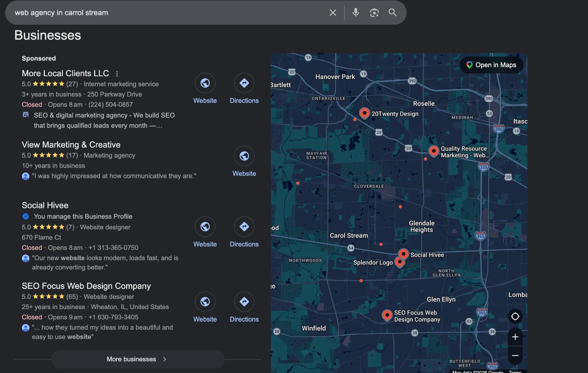Click the storefront icon beside 'SEO & digital marketing agency'
Viewport: 588px width, 373px height.
[x=26, y=115]
